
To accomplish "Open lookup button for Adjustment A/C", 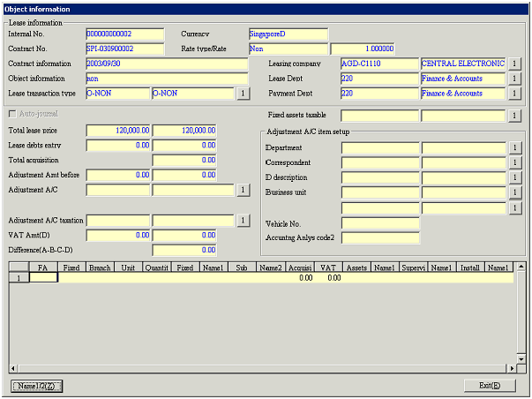I will [243, 190].
